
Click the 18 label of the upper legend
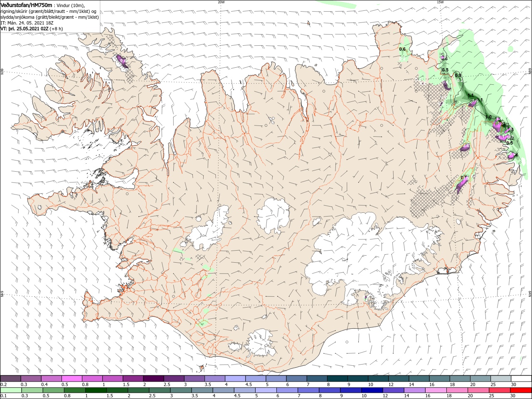[453, 384]
